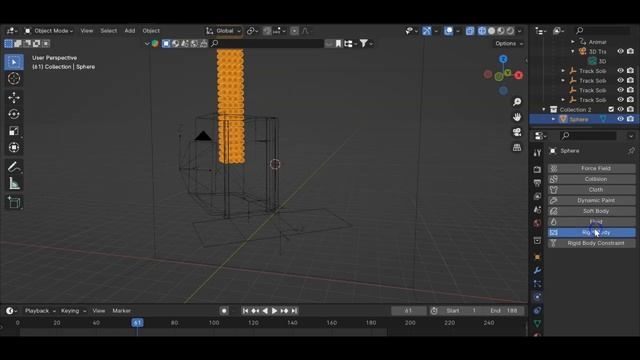Hide the Sphere object in outliner
The width and height of the screenshot is (640, 360).
click(x=620, y=119)
